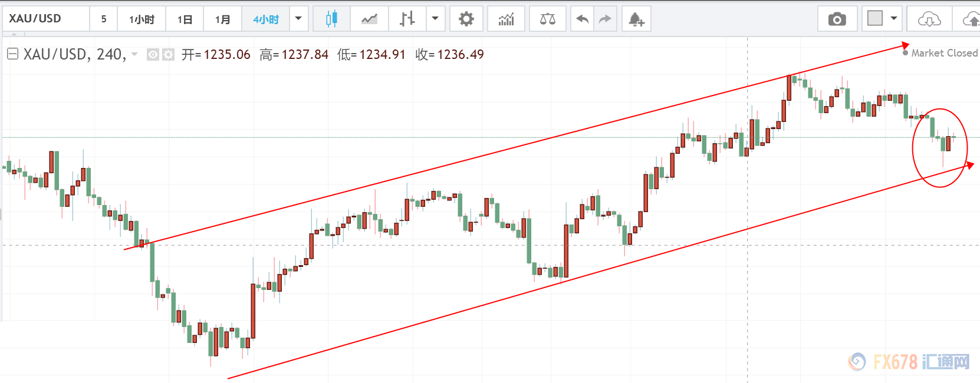Expand the arrow next to XAU/USD, 240
Viewport: 980px width, 383px height.
tap(134, 55)
